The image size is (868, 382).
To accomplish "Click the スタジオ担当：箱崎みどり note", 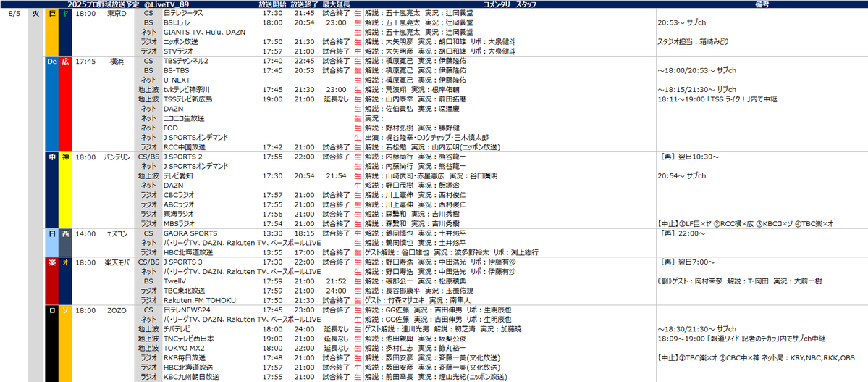I will 693,41.
